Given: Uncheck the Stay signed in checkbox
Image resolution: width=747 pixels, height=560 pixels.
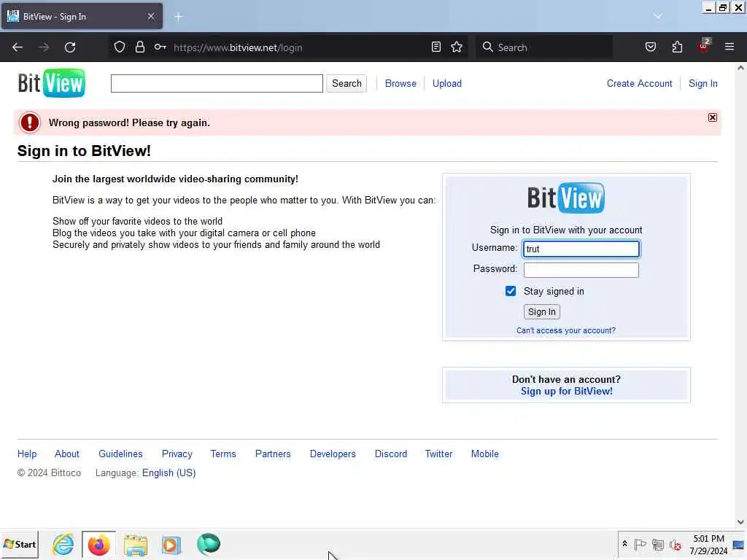Looking at the screenshot, I should 510,291.
